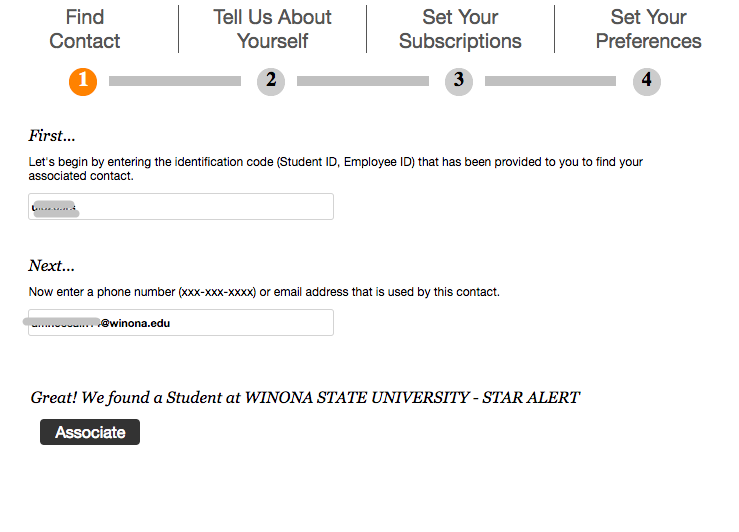Click progress bar between steps 2 and 3

(x=363, y=82)
